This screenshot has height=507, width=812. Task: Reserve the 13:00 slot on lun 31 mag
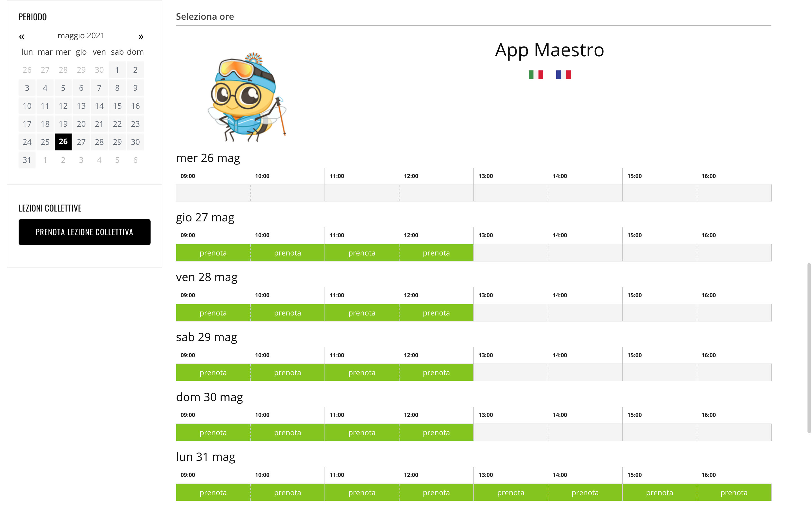click(511, 493)
